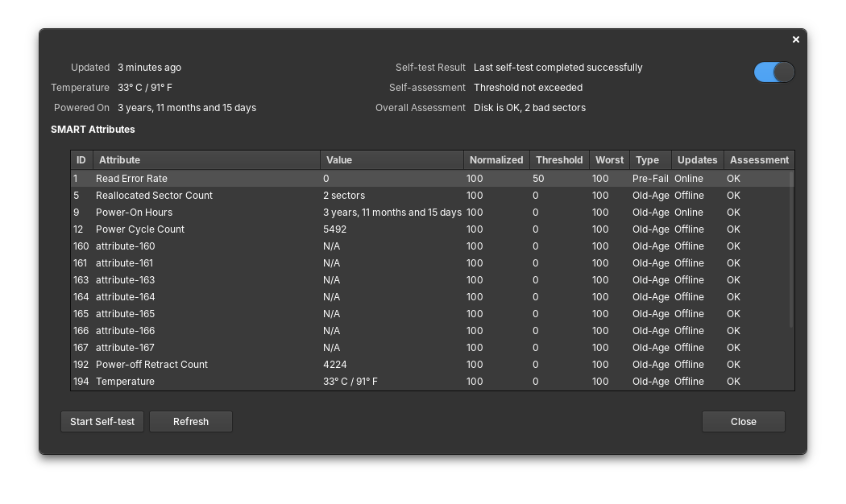
Task: Select the Power-On Hours attribute row
Action: pos(242,212)
